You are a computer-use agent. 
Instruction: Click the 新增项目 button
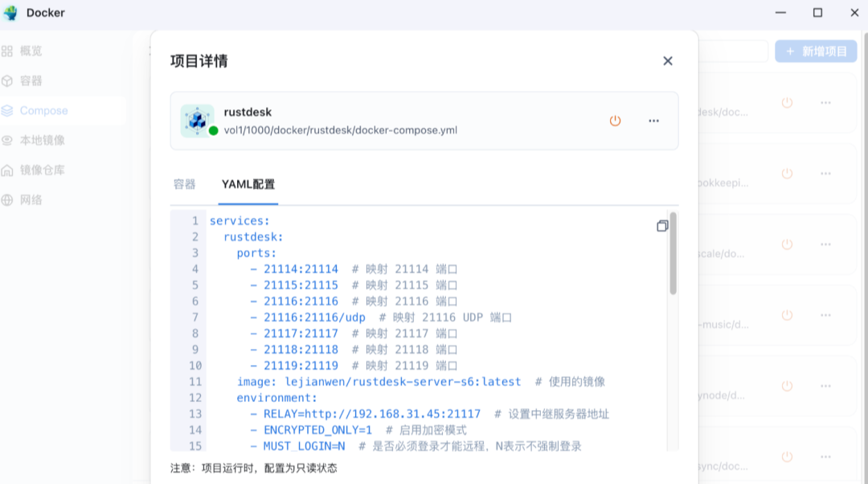click(x=816, y=51)
